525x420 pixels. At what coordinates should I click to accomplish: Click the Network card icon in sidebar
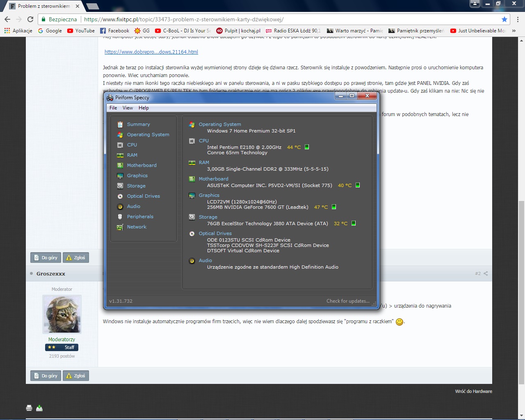[120, 227]
